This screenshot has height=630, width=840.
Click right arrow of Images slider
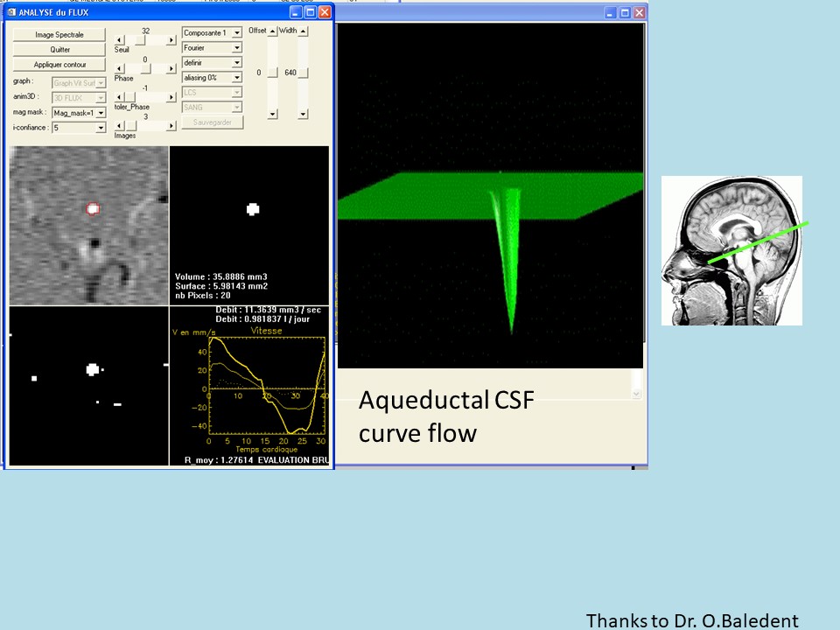(x=171, y=125)
